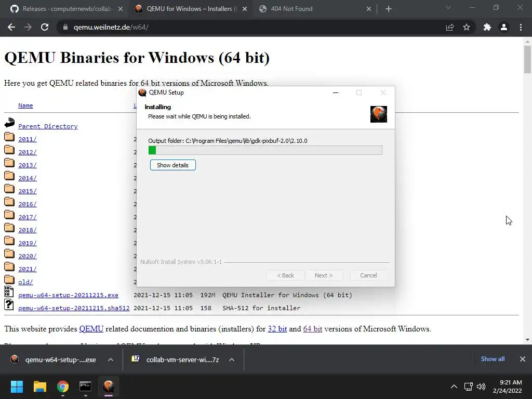532x399 pixels.
Task: Open the old/ folder link
Action: tap(25, 282)
